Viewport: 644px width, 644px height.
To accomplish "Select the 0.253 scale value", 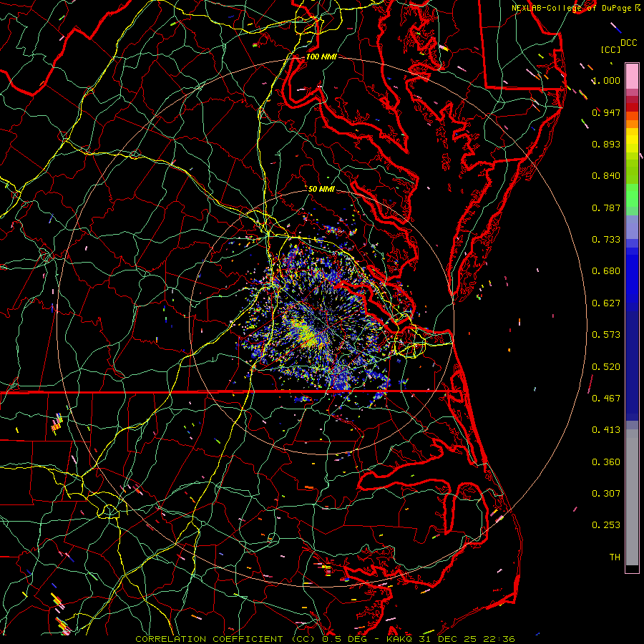I will click(606, 525).
